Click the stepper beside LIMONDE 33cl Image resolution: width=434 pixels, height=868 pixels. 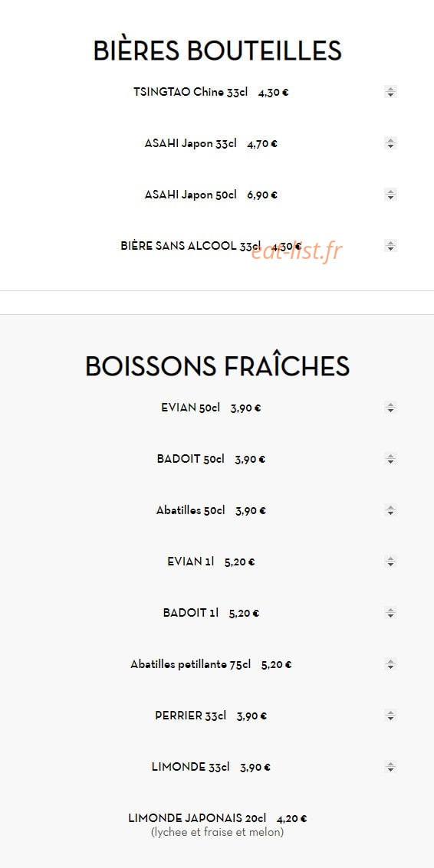(x=391, y=767)
